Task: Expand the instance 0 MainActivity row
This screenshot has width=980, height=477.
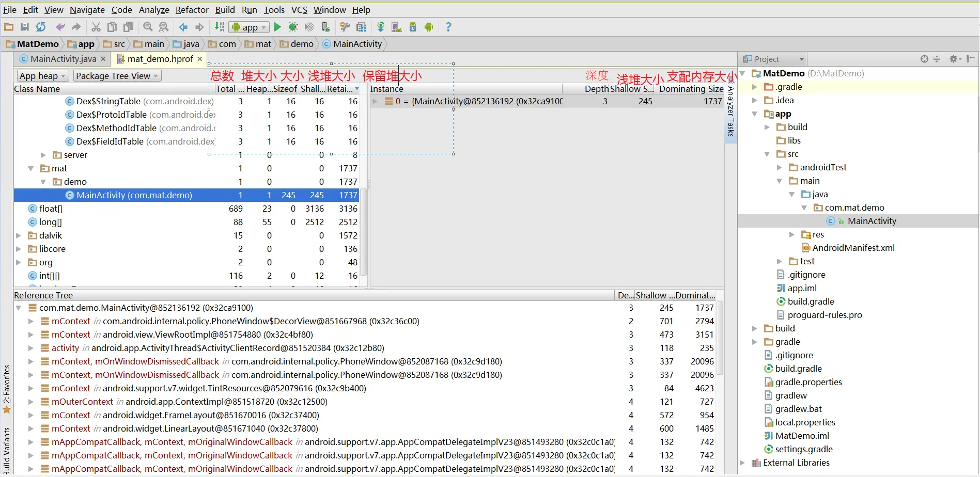Action: coord(375,101)
